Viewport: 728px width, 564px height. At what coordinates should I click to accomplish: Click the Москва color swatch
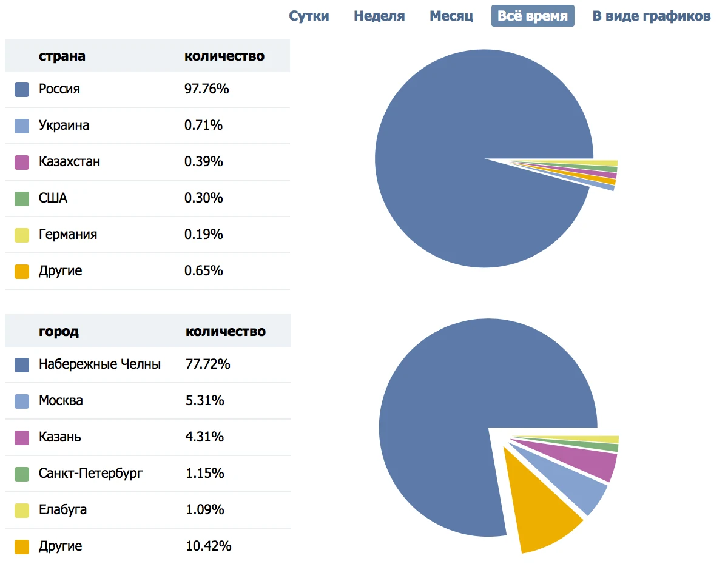click(22, 401)
